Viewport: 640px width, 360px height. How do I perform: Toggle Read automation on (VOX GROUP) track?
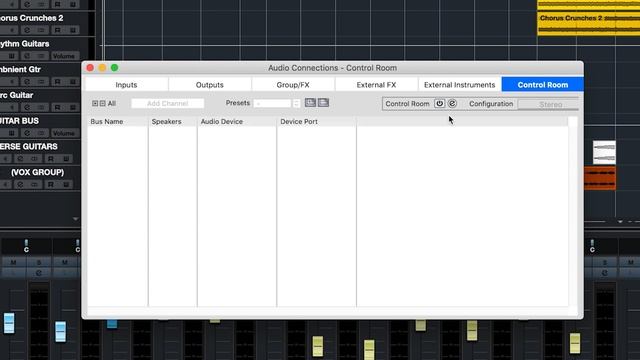51,184
